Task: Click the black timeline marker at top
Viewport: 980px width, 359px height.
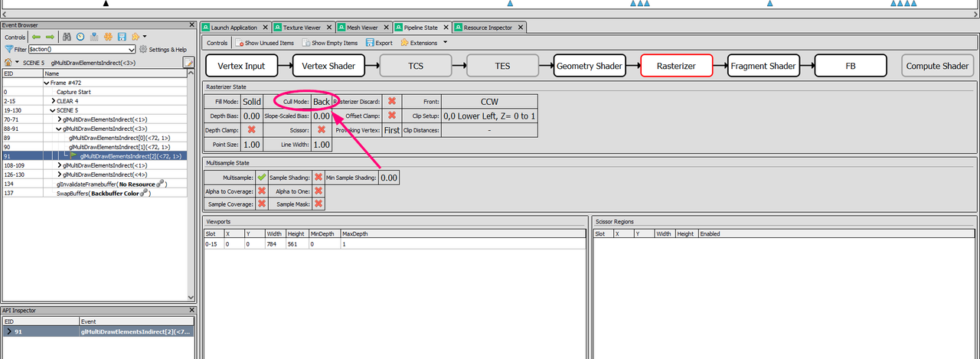Action: [x=106, y=4]
